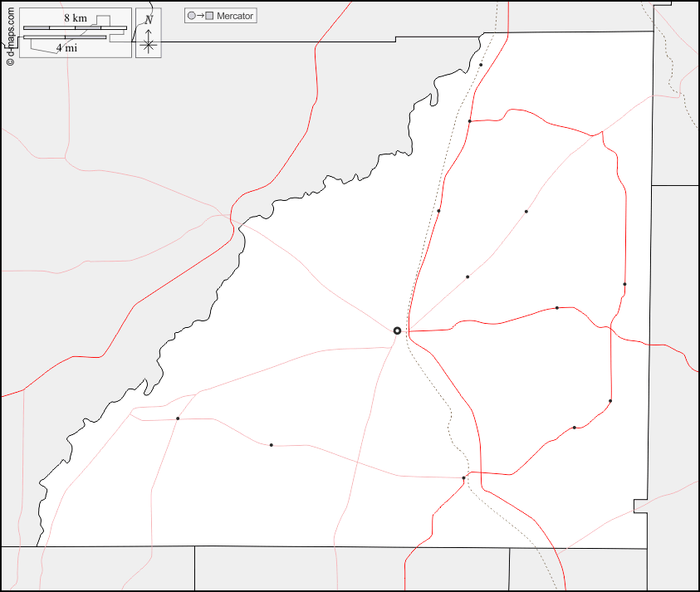Click the northeast dot on the pink diagonal road
The image size is (700, 592).
(x=526, y=212)
